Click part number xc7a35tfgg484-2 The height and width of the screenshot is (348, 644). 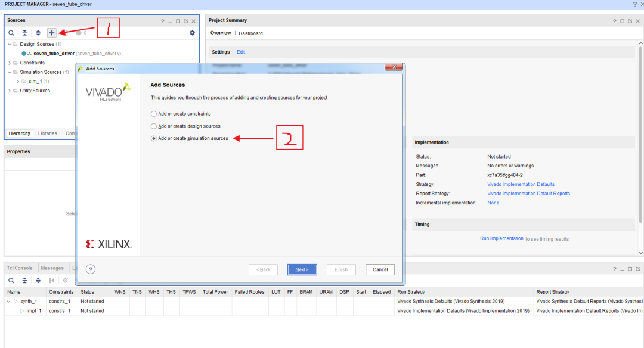[505, 175]
